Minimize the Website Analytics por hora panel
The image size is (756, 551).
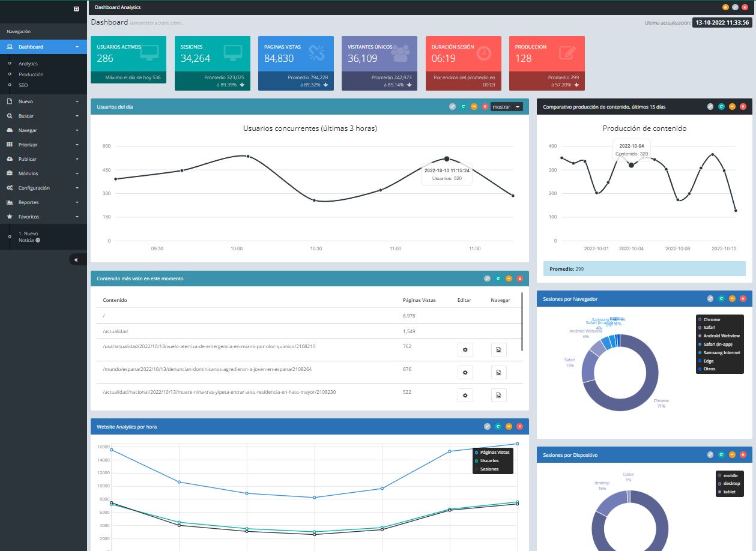[509, 427]
